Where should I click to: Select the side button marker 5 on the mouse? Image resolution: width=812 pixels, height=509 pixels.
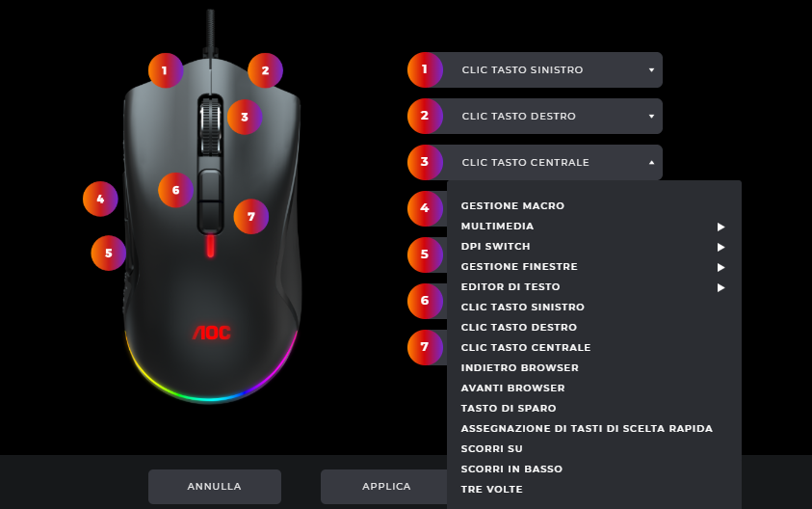pos(108,253)
